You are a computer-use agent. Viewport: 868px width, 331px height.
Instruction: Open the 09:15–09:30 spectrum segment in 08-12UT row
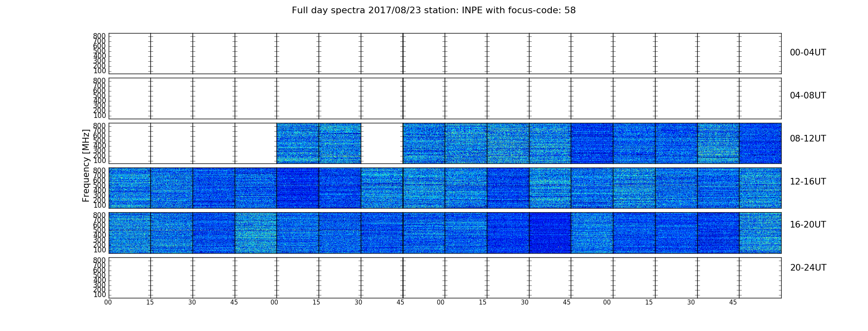[x=340, y=143]
